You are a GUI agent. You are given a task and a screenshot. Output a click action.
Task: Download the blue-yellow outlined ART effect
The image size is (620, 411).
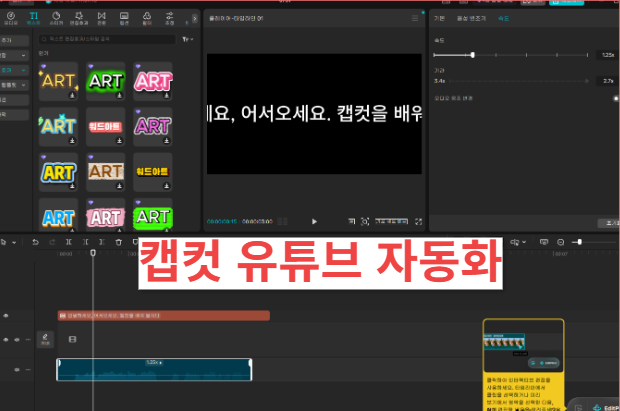[x=72, y=186]
